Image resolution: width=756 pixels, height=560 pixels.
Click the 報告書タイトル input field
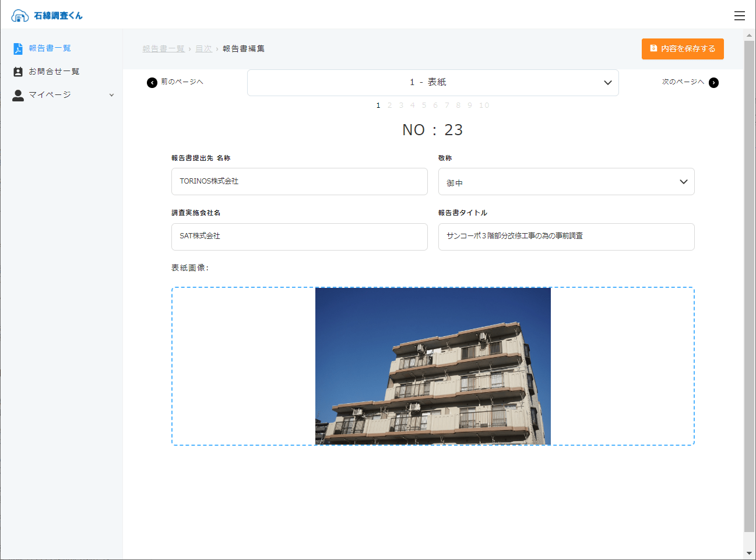(x=566, y=237)
